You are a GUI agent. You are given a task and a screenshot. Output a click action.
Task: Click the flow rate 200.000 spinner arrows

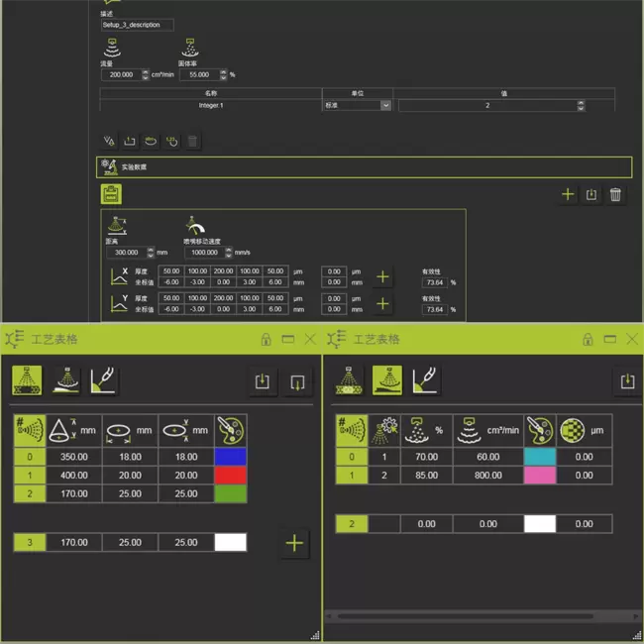point(146,74)
